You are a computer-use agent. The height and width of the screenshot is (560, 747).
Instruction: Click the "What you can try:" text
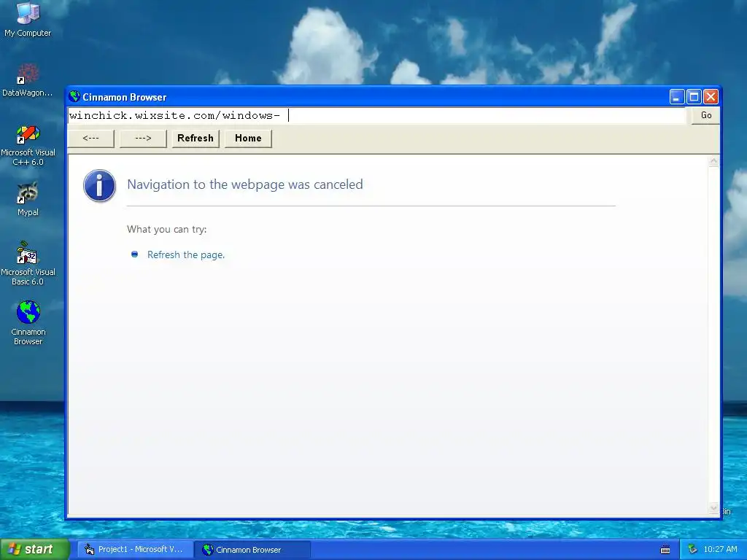click(167, 230)
